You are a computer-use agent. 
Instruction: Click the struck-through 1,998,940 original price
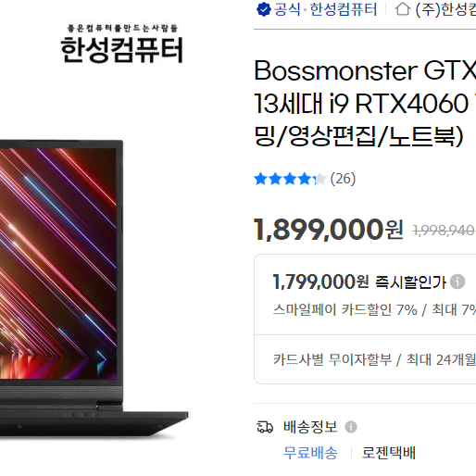pos(445,231)
